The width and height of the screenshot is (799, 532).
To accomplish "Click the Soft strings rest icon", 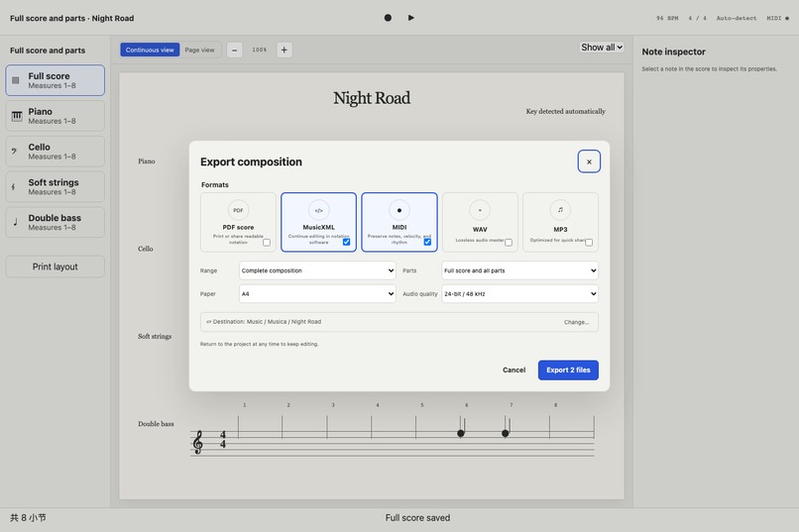I will (x=13, y=187).
